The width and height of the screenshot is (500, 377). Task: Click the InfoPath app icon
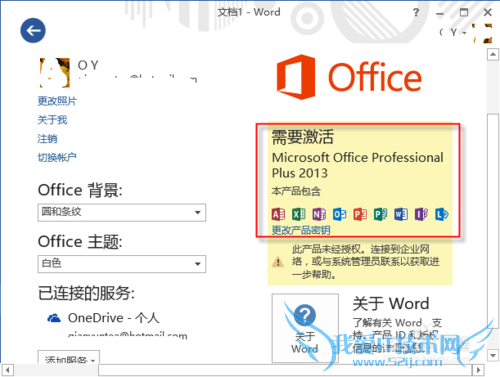tap(421, 214)
